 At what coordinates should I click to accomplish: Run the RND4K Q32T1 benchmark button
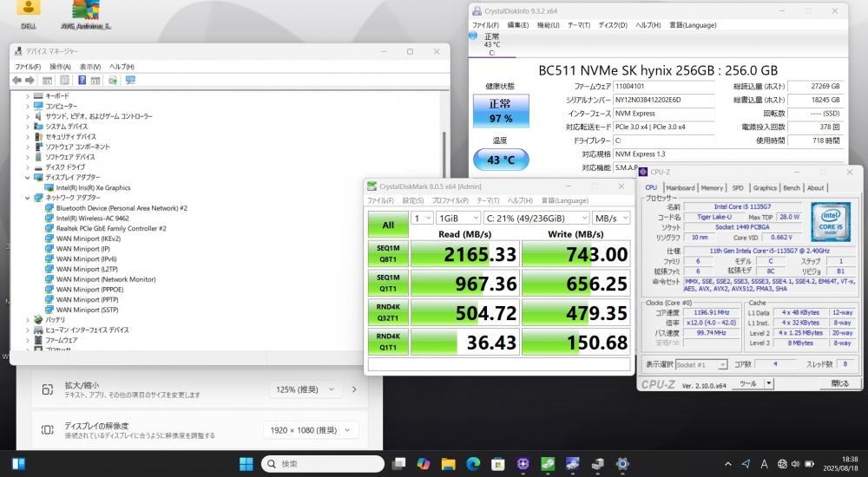(x=388, y=312)
